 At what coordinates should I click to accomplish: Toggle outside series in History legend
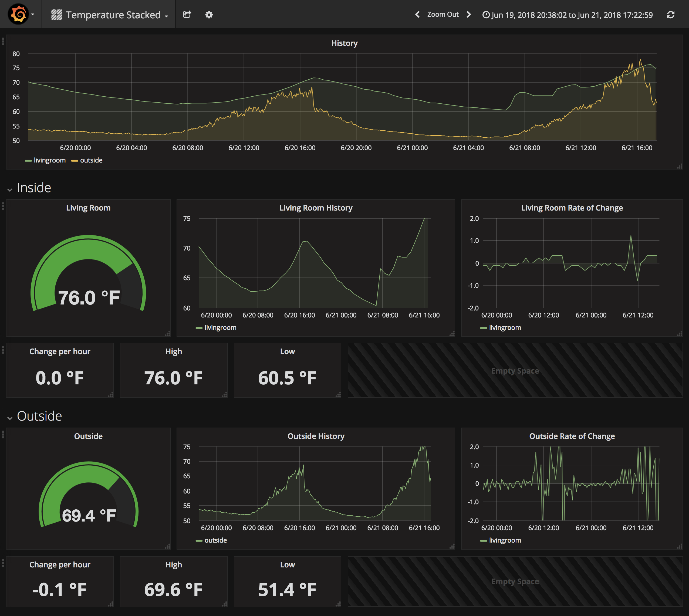pyautogui.click(x=91, y=160)
